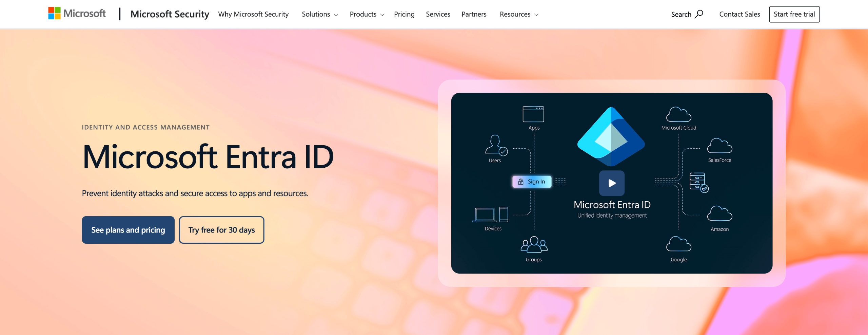Screen dimensions: 868x335
Task: Click the Microsoft Cloud icon
Action: pos(678,114)
